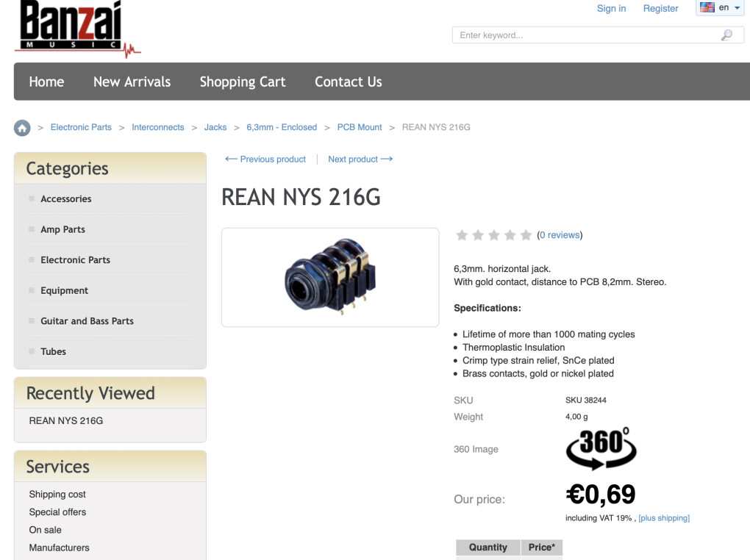Open On sale service link
The image size is (750, 560).
point(45,530)
